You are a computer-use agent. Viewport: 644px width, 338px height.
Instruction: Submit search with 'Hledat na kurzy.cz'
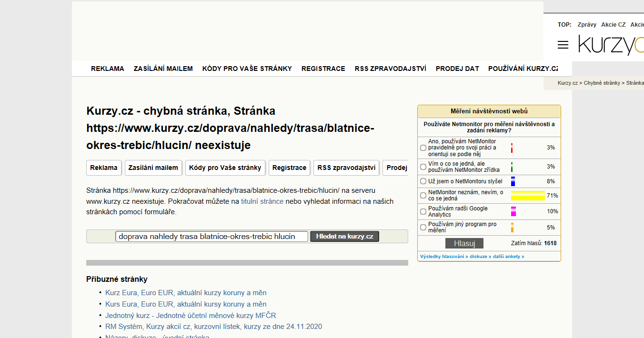point(344,237)
